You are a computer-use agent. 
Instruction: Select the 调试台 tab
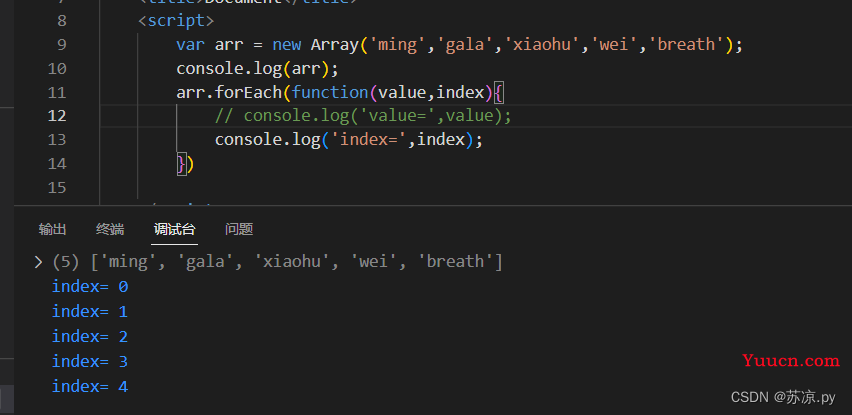(x=174, y=229)
